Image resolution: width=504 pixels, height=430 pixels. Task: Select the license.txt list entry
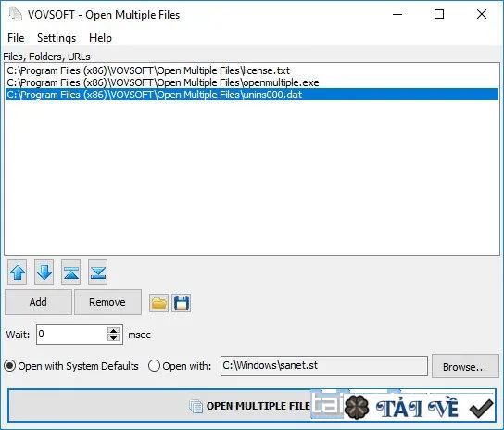(x=252, y=70)
